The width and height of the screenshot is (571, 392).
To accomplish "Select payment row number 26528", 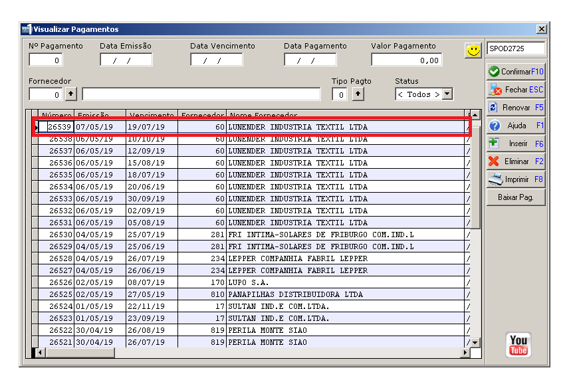I will pyautogui.click(x=251, y=258).
